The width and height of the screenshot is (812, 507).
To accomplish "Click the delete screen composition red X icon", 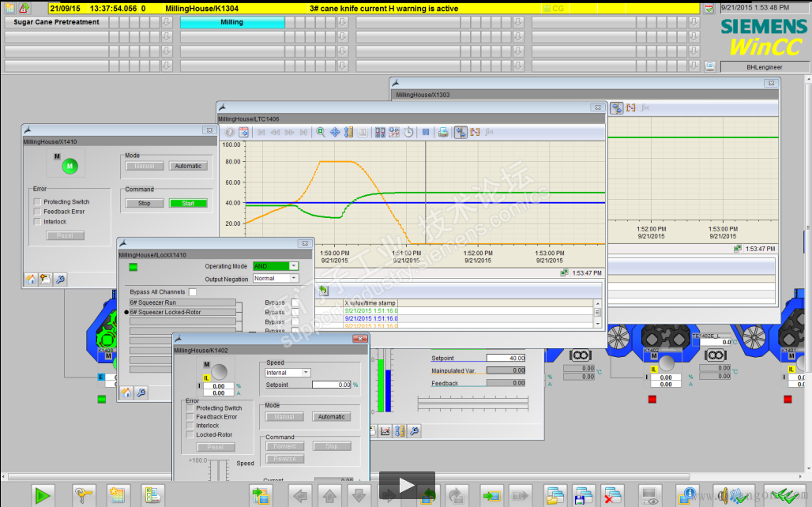I will [x=613, y=496].
